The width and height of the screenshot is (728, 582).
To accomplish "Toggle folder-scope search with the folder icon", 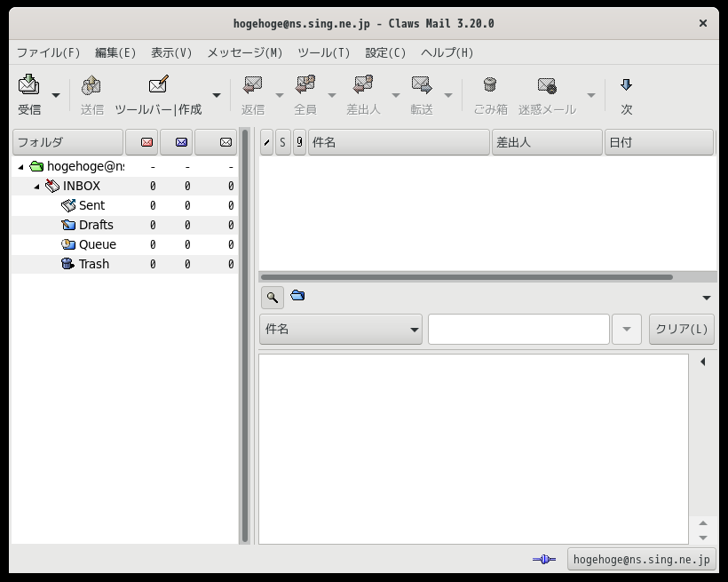I will (x=297, y=297).
